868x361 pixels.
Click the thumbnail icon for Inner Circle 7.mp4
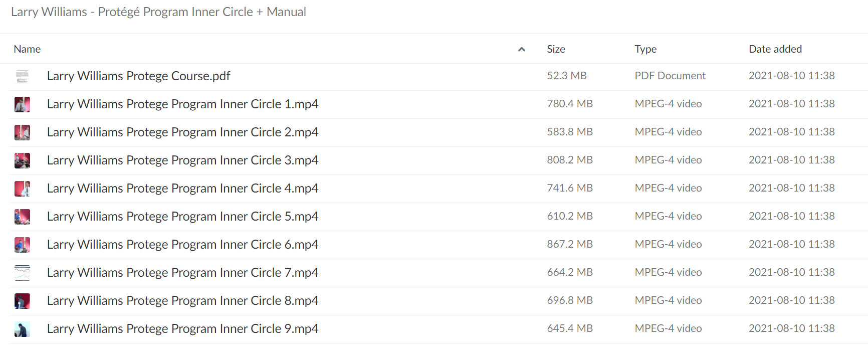pos(22,273)
